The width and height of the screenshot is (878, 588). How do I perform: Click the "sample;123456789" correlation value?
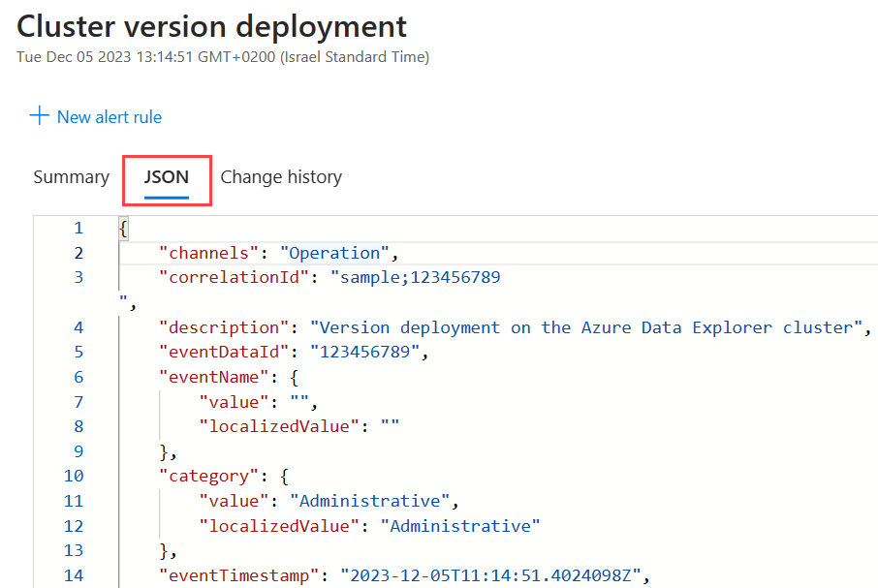click(x=415, y=278)
